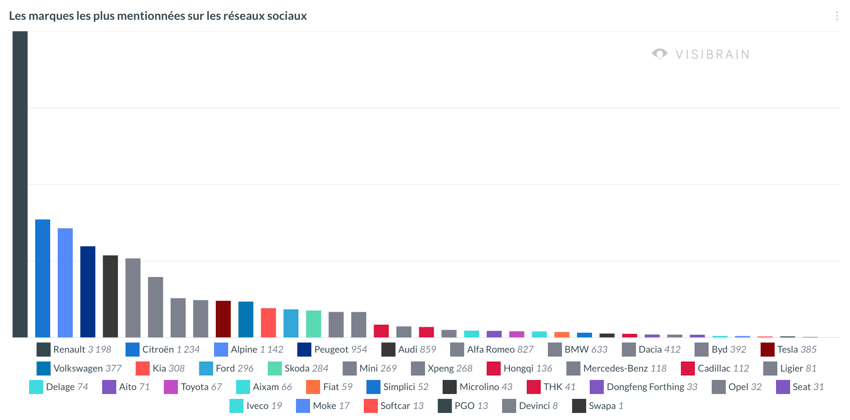850x420 pixels.
Task: Click the Xpeng 268 legend label
Action: tap(449, 369)
